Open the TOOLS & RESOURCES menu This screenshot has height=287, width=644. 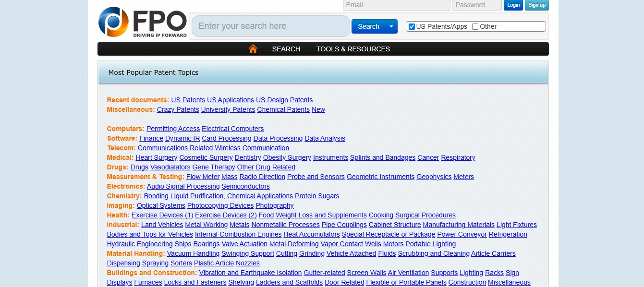pyautogui.click(x=353, y=49)
